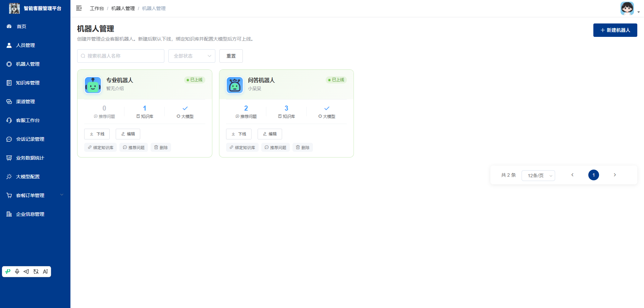Click the 知识库 count 3 on 问答机器人
This screenshot has height=308, width=644.
286,108
